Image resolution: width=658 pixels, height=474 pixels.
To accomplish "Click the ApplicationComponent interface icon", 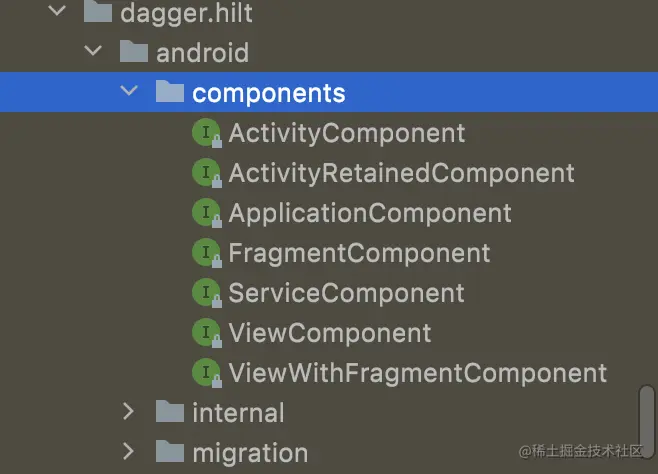I will [205, 212].
